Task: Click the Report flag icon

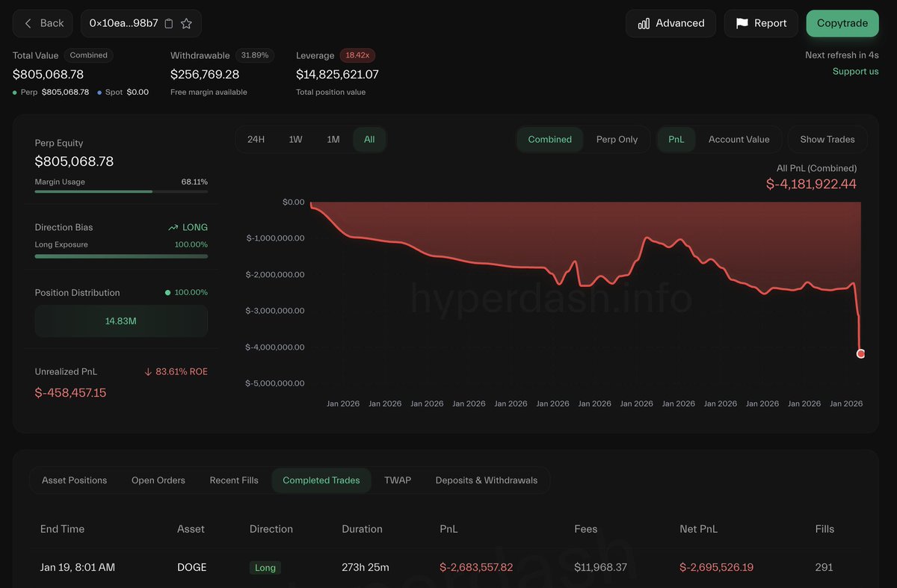Action: tap(742, 23)
